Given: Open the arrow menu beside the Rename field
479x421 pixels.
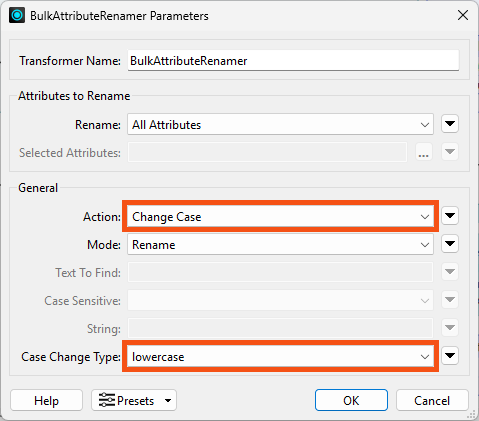Looking at the screenshot, I should click(x=450, y=124).
